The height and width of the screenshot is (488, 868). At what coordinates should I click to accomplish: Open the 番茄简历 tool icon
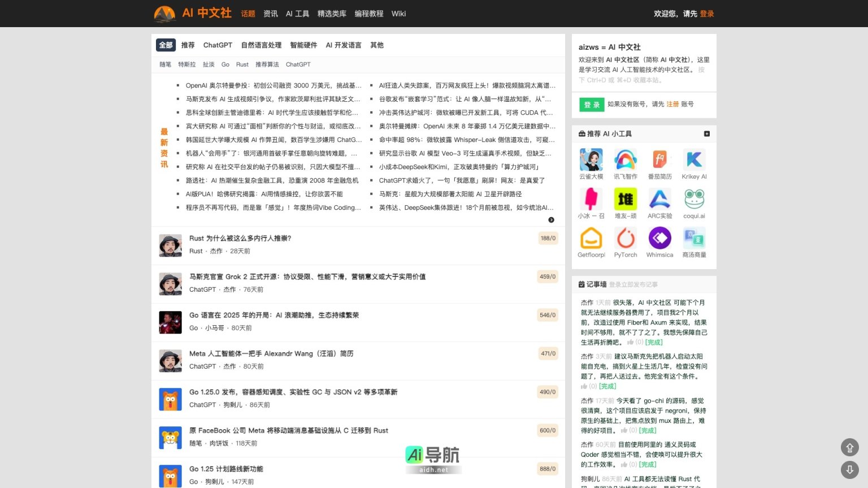tap(659, 159)
